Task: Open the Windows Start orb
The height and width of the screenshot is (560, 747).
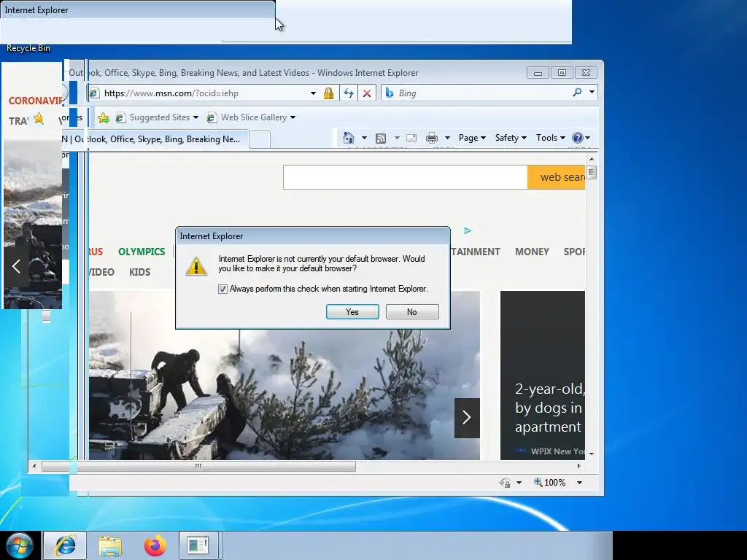Action: click(x=19, y=545)
